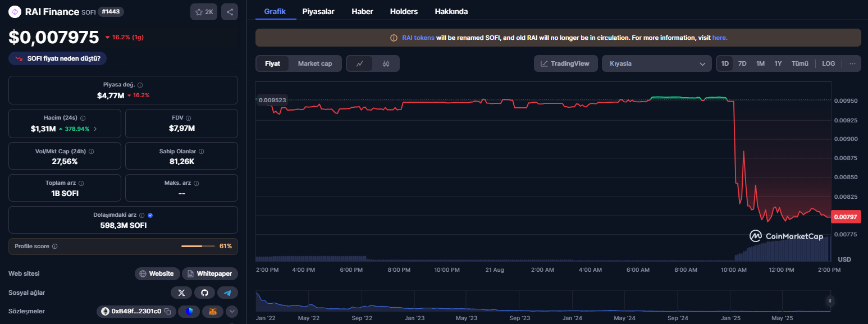
Task: Expand more contracts chevron
Action: (232, 311)
